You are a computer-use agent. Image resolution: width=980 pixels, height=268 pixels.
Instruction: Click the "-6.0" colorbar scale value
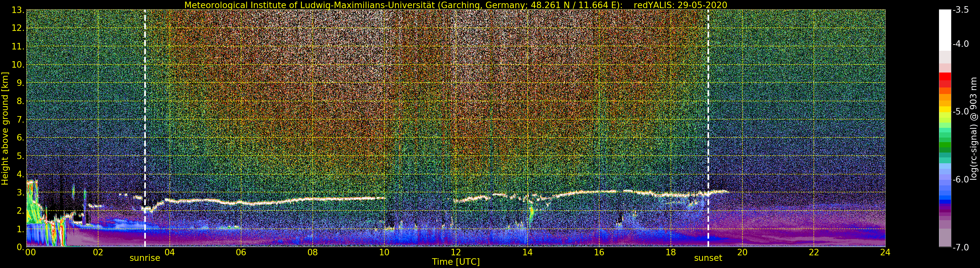pyautogui.click(x=960, y=180)
